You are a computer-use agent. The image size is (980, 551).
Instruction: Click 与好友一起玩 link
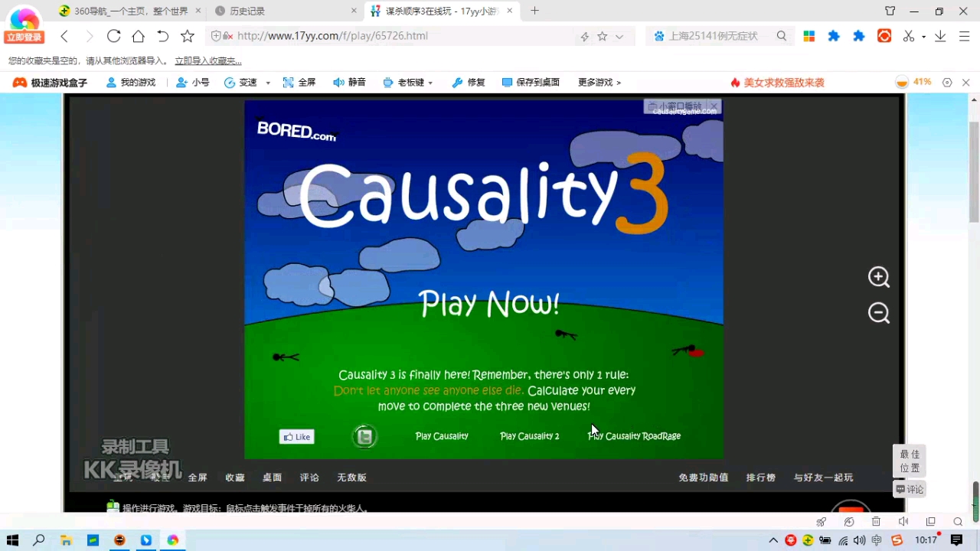824,478
